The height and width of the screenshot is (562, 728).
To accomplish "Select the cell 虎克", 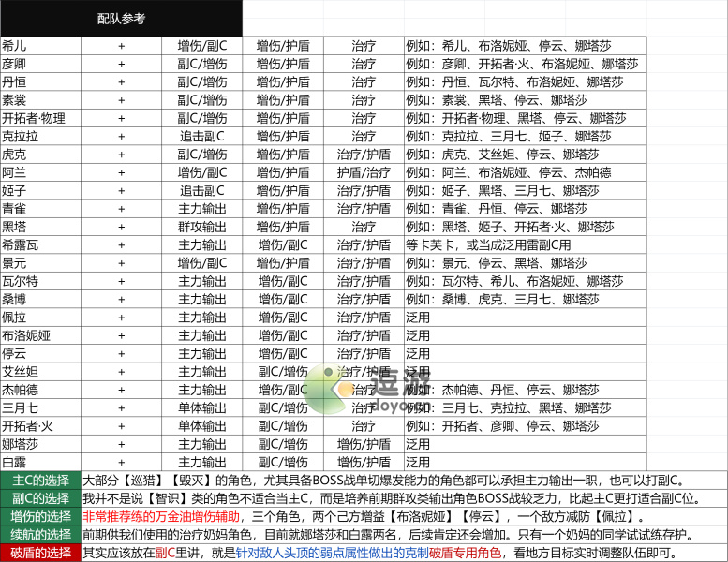I will pyautogui.click(x=41, y=155).
